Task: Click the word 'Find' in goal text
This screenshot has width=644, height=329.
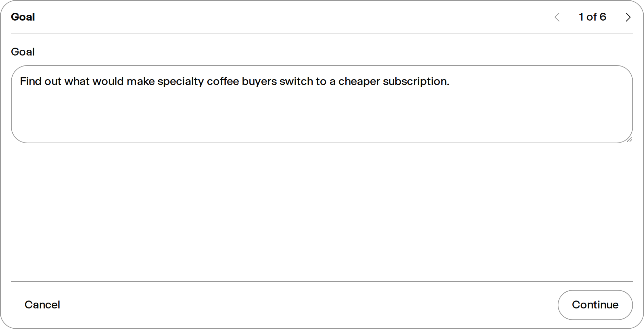Action: click(x=30, y=82)
